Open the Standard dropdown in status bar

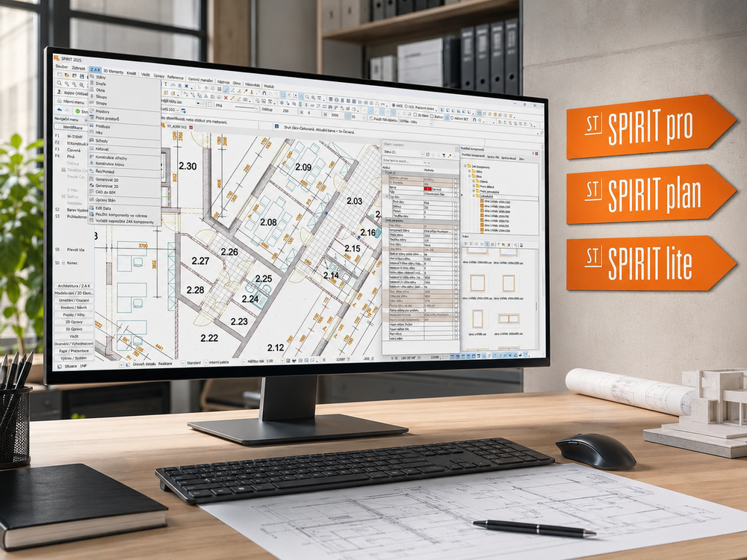(205, 362)
